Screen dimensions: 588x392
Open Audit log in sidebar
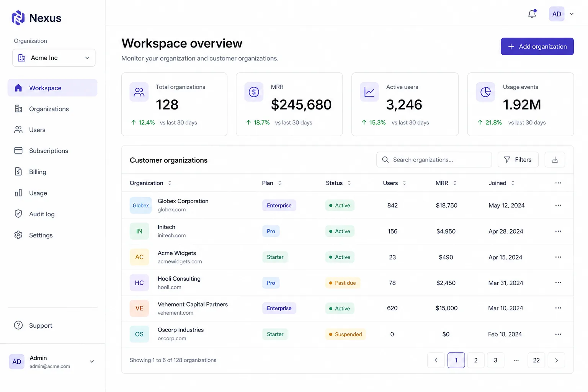(52, 214)
